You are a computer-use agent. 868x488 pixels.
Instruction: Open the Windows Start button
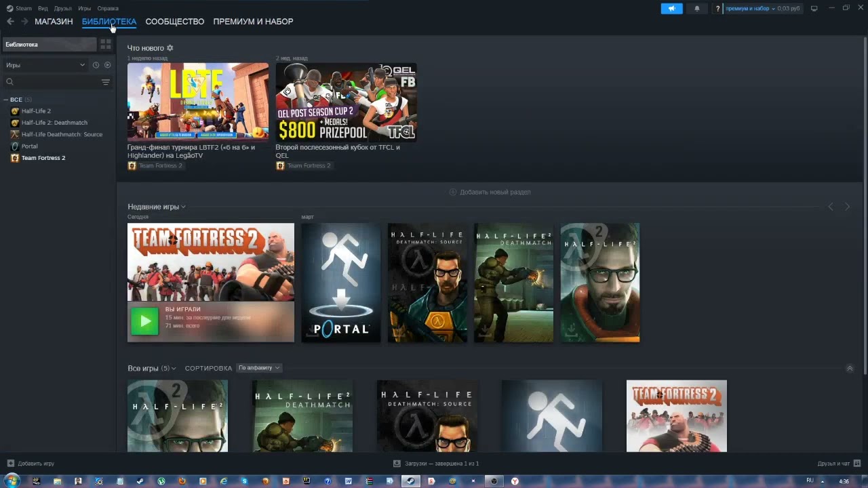click(x=12, y=481)
